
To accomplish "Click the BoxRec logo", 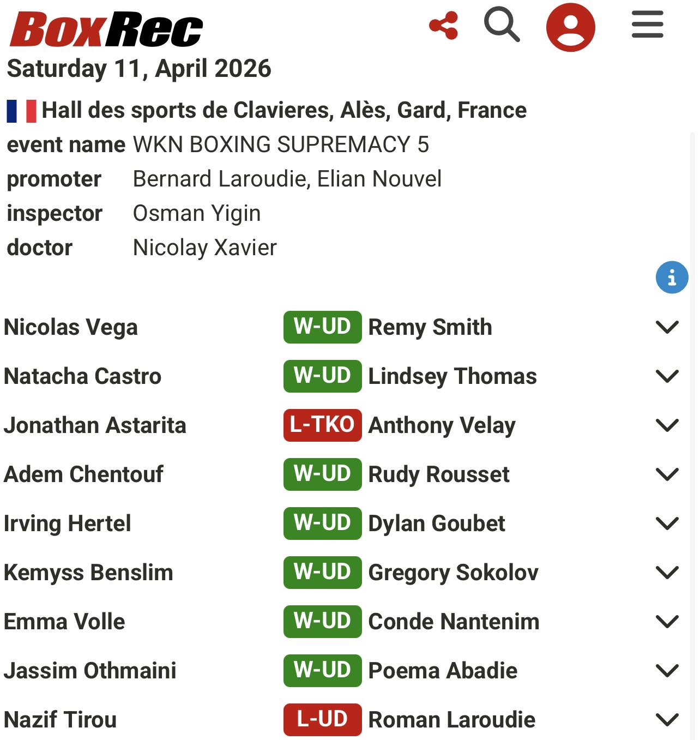I will pyautogui.click(x=106, y=29).
